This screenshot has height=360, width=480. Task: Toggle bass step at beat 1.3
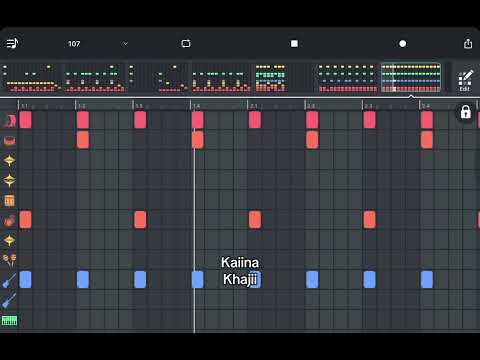point(140,280)
